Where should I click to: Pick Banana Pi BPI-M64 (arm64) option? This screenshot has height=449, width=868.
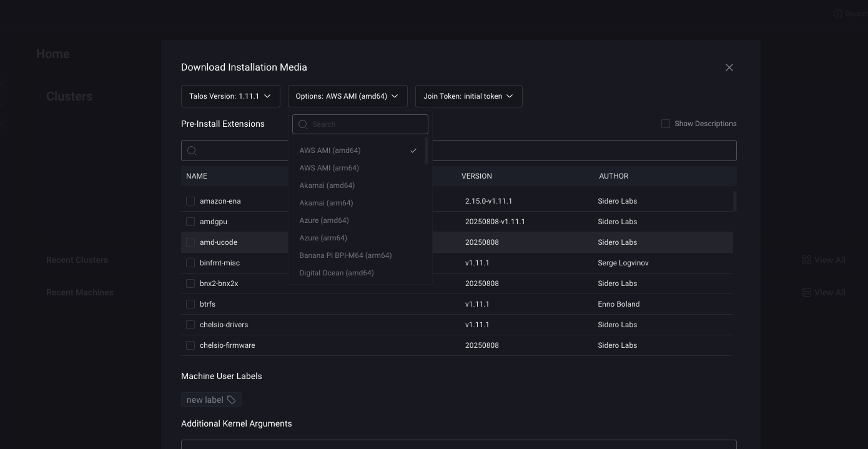pyautogui.click(x=345, y=255)
